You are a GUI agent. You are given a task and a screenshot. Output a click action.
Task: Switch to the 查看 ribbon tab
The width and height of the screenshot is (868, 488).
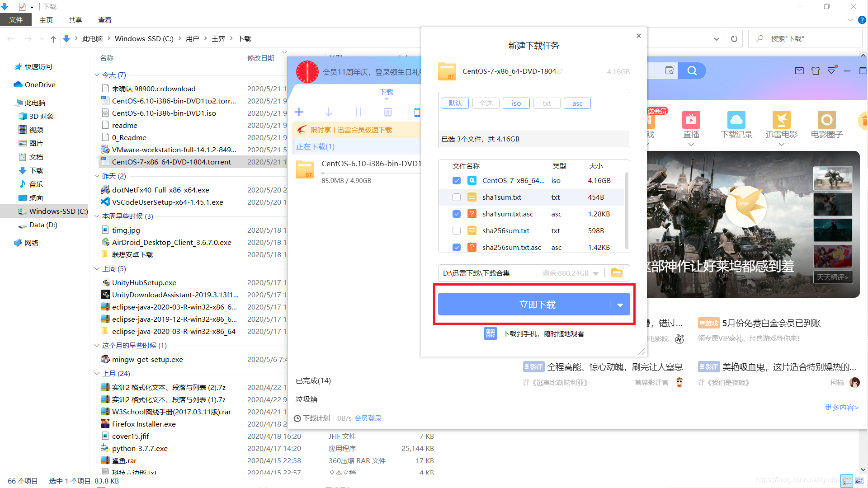coord(105,20)
